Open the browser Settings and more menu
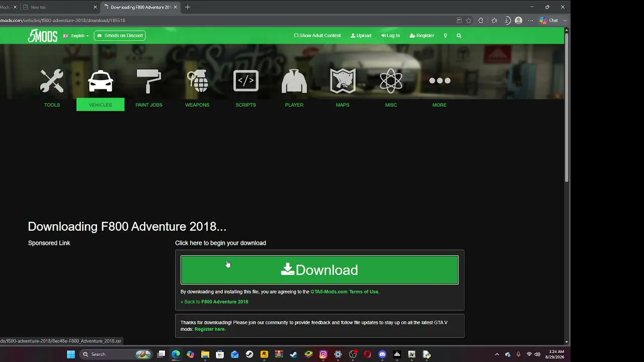 pyautogui.click(x=530, y=21)
